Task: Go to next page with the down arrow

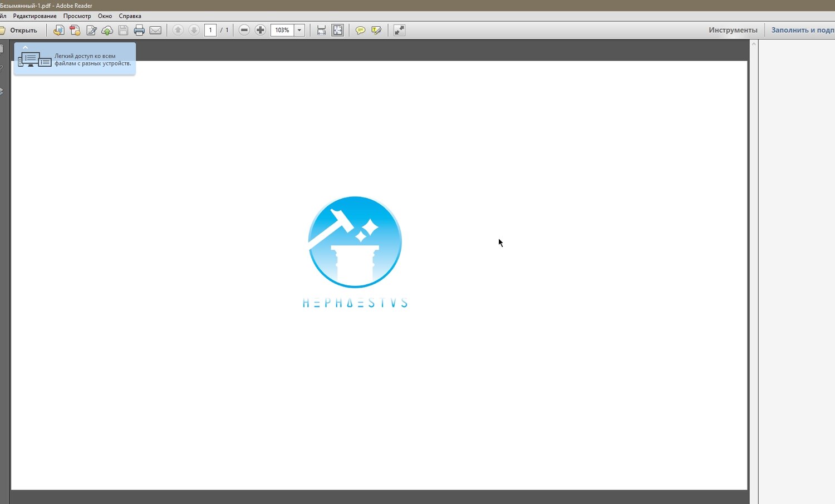Action: pyautogui.click(x=194, y=30)
